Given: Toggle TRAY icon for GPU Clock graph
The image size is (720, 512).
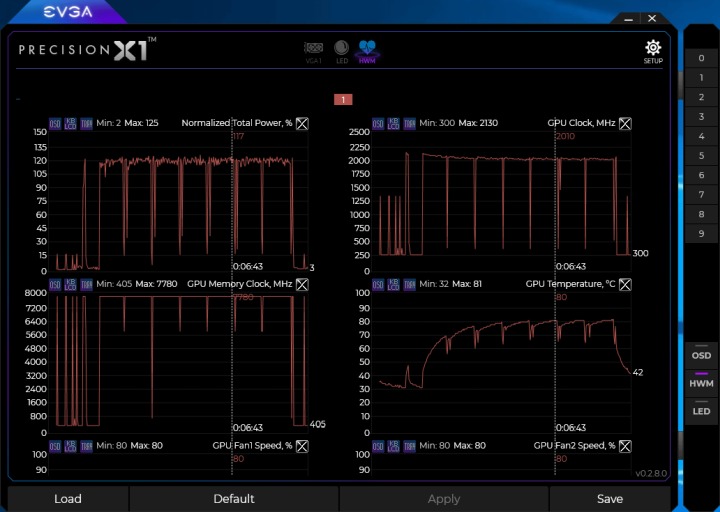Looking at the screenshot, I should click(409, 124).
